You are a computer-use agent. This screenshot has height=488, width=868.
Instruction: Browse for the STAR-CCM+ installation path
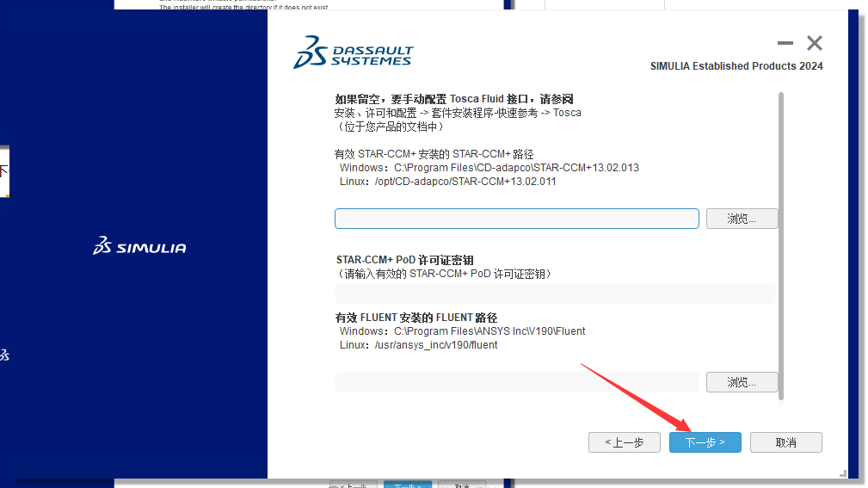pos(742,219)
